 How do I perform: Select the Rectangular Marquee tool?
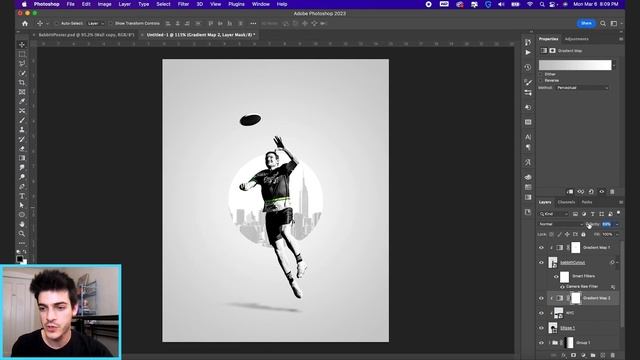(x=22, y=54)
